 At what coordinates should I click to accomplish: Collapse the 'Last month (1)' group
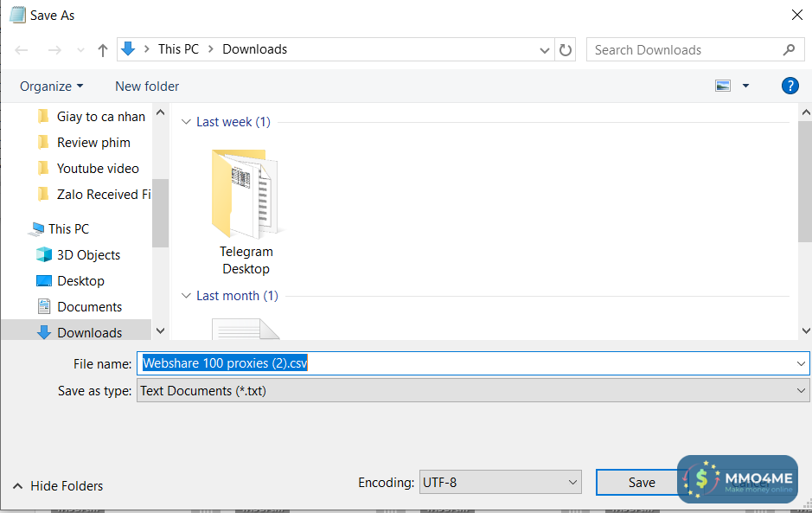[x=186, y=296]
